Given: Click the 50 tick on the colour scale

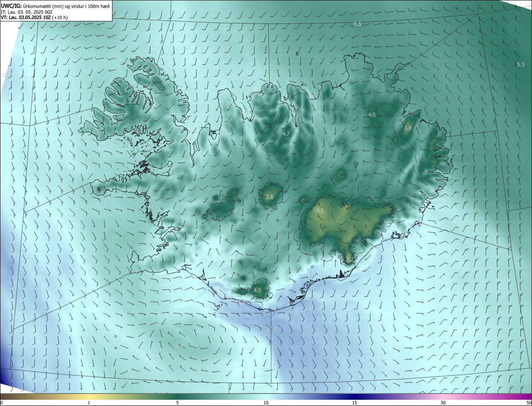Looking at the screenshot, I should pos(529,403).
